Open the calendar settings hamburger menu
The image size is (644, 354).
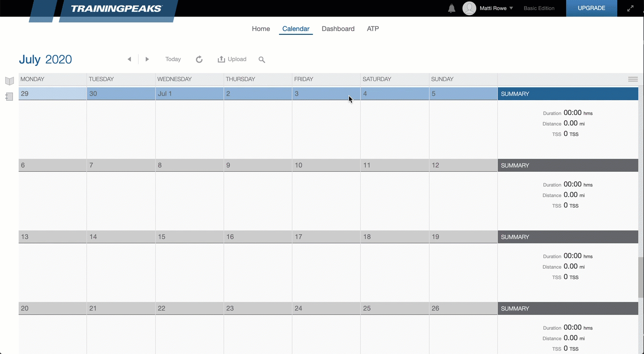coord(633,79)
